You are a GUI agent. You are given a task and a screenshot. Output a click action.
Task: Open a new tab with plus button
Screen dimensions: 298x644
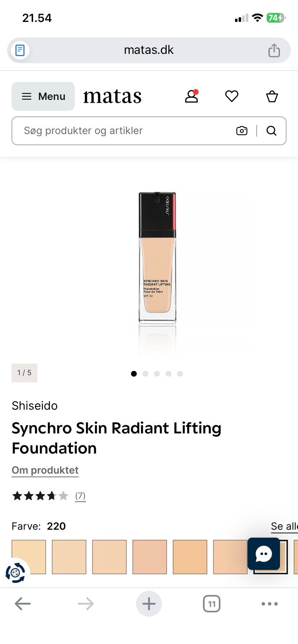[x=149, y=604]
